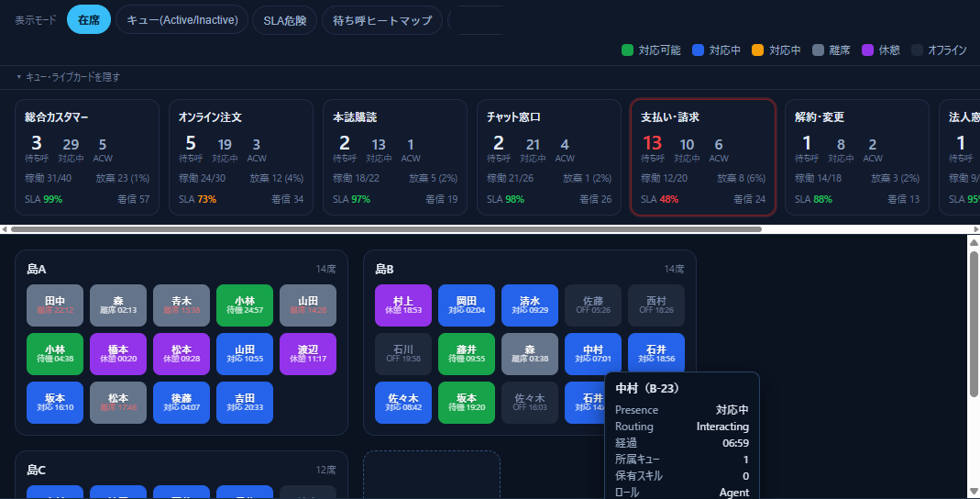Select offline agent 西村 OFF 18:26 tile
The width and height of the screenshot is (980, 499).
tap(656, 305)
